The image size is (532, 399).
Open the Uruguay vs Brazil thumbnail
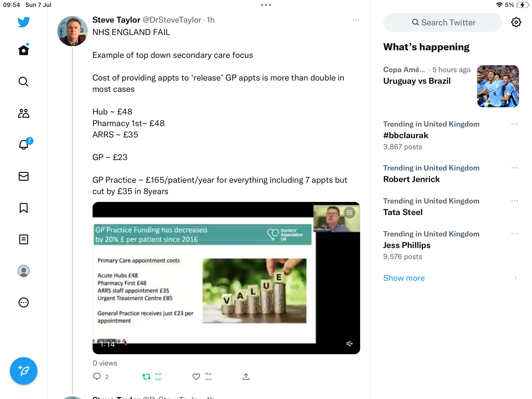498,86
